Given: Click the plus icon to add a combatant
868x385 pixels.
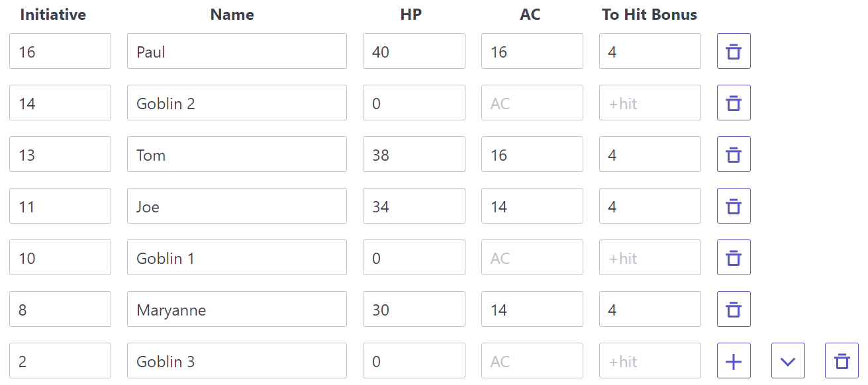Looking at the screenshot, I should [734, 361].
